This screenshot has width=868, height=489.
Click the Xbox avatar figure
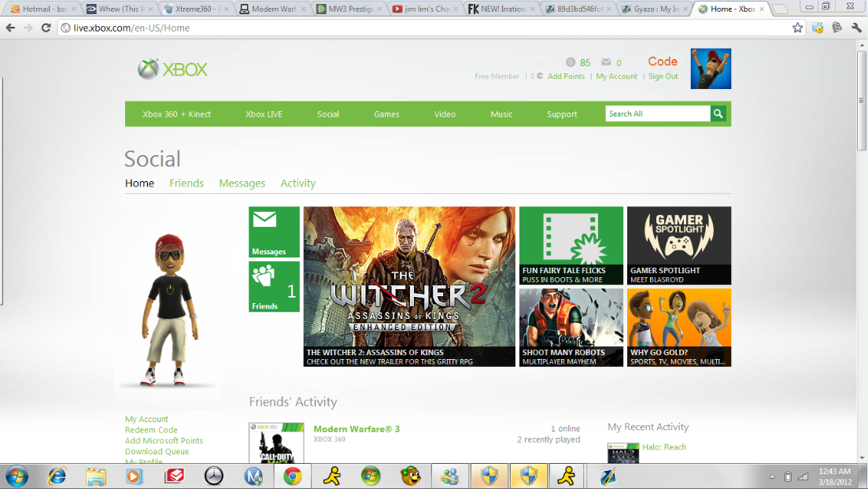click(169, 309)
